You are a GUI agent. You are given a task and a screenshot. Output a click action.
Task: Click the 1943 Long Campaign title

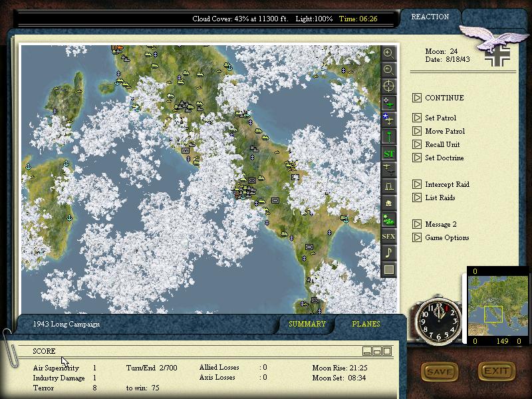(x=66, y=324)
